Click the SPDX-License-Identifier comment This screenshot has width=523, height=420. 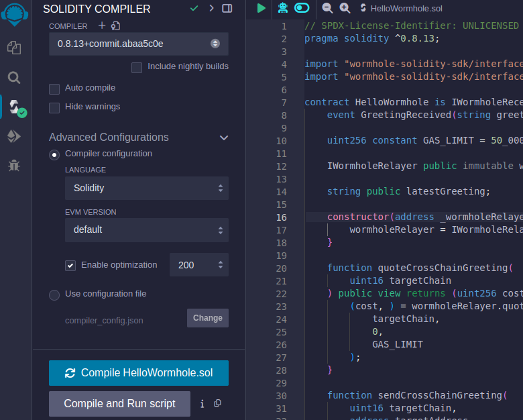point(412,25)
